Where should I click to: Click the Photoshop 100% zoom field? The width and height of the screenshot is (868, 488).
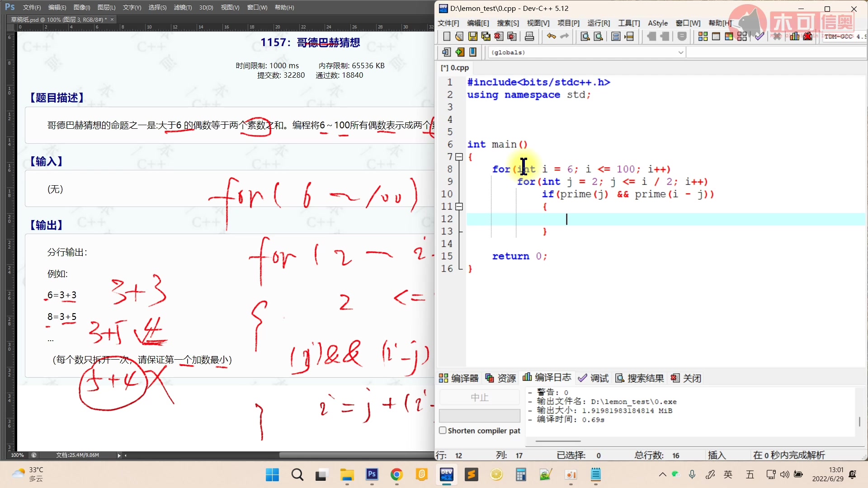tap(17, 455)
